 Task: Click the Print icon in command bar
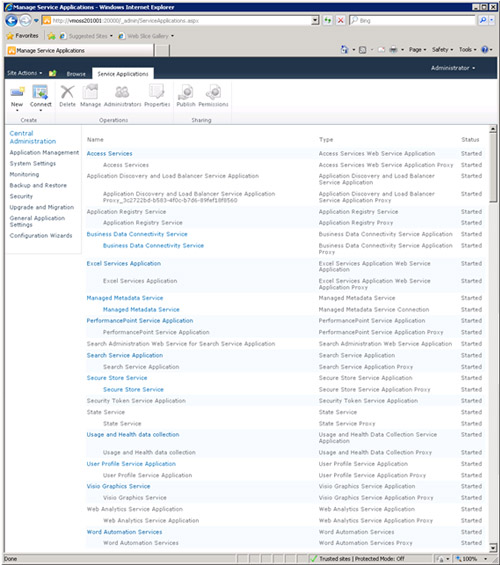[393, 50]
